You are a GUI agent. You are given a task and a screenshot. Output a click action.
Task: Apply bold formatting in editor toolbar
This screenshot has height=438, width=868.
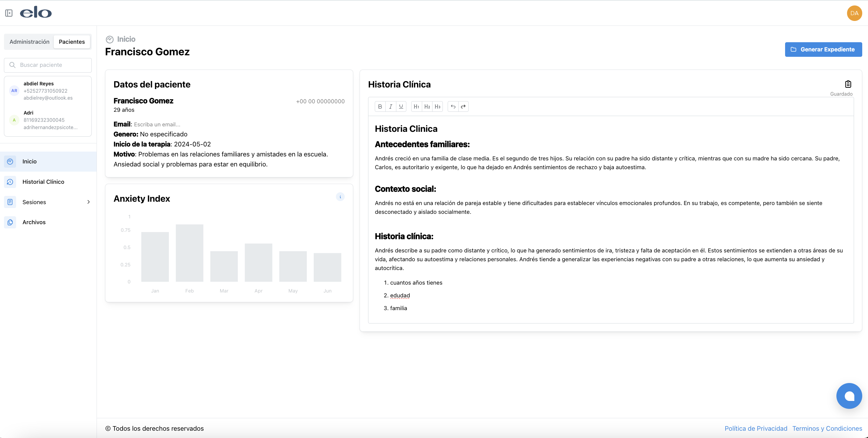pyautogui.click(x=380, y=107)
